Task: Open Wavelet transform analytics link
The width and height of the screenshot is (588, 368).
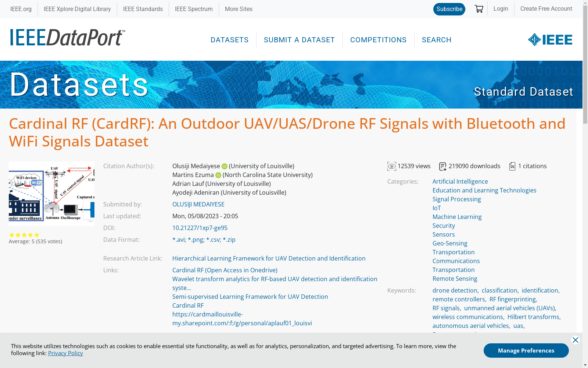Action: click(275, 283)
